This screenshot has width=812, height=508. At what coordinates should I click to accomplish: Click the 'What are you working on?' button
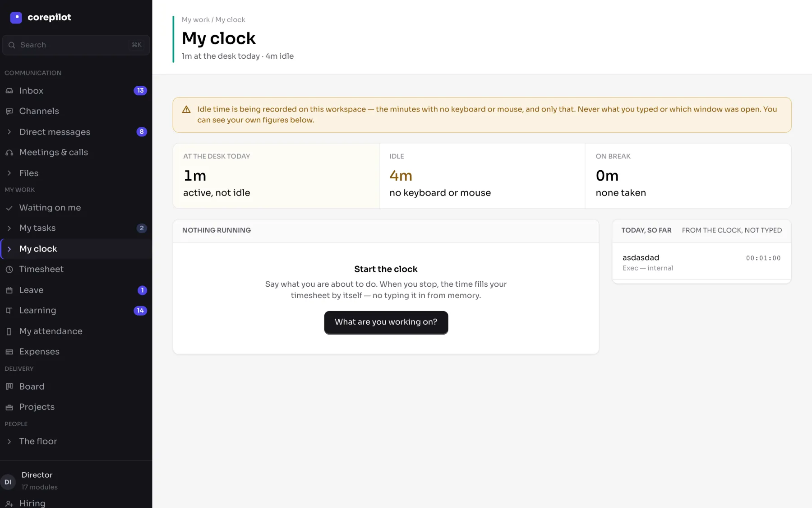tap(386, 322)
